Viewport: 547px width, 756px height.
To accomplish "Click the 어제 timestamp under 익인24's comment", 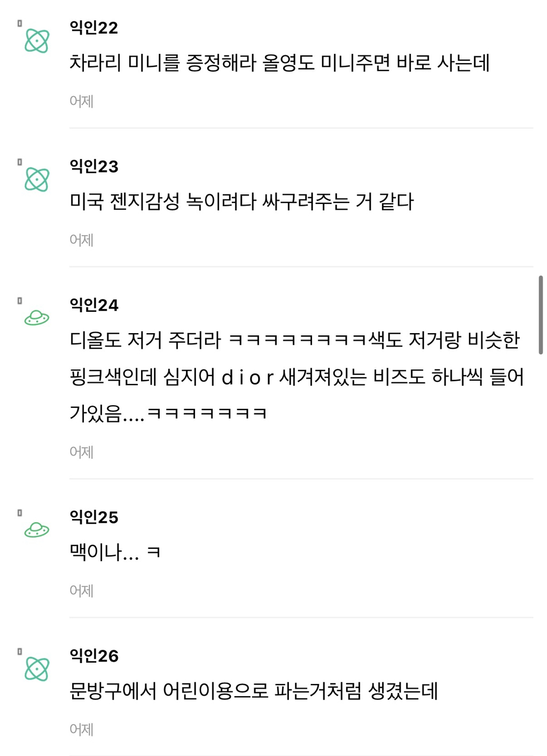I will pos(81,452).
